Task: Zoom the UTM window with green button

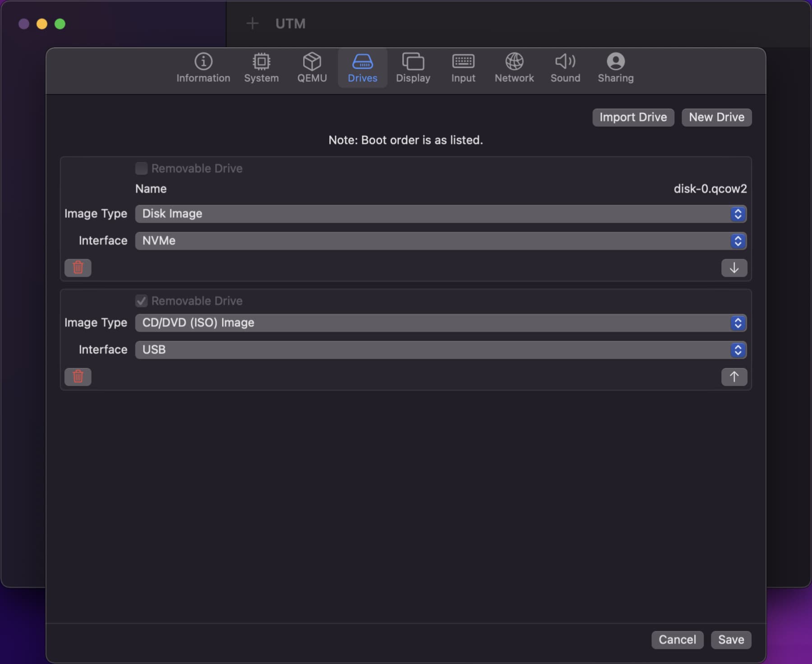Action: click(60, 24)
